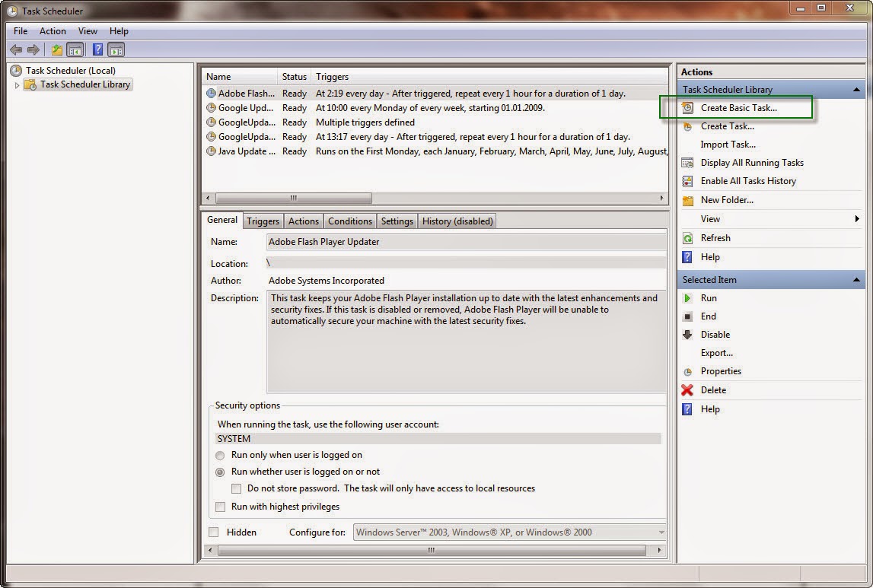
Task: Click 'Create Basic Task...' link
Action: (739, 108)
